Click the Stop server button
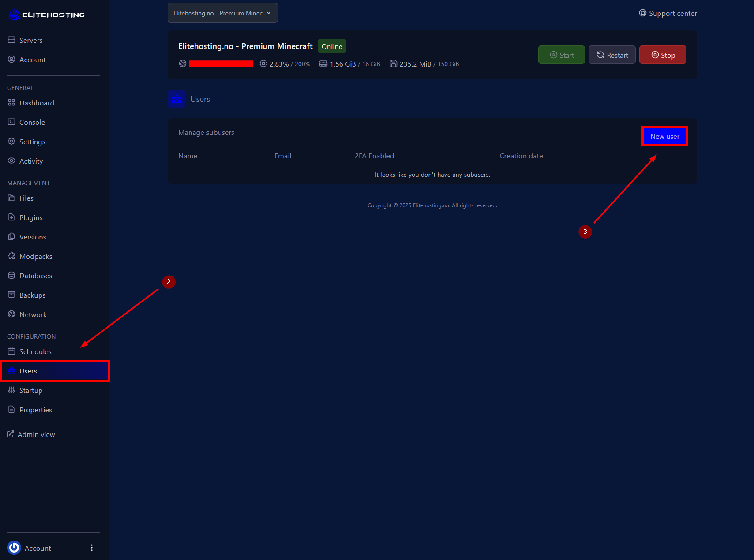 click(x=663, y=55)
